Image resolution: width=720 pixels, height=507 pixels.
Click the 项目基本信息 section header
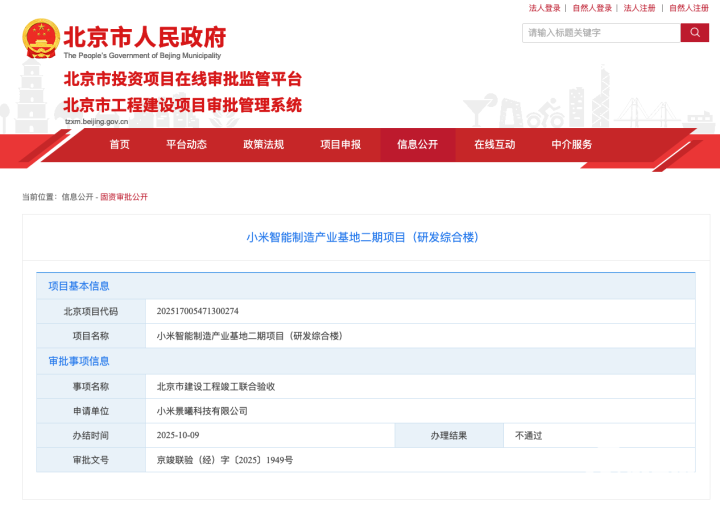click(x=79, y=286)
